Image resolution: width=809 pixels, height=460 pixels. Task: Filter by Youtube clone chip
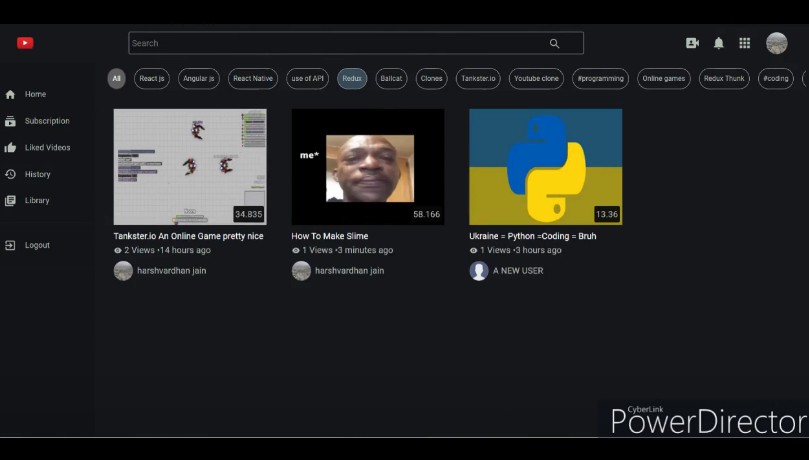pyautogui.click(x=536, y=78)
